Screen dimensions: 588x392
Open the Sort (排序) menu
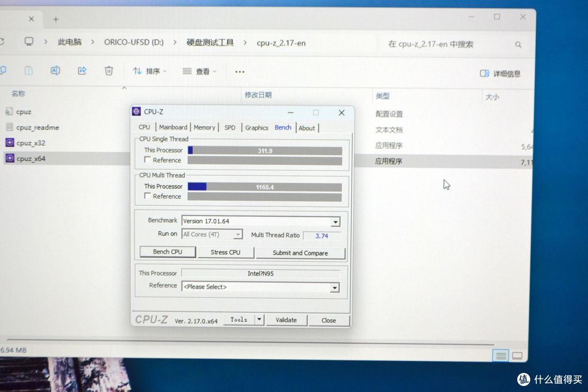(x=149, y=71)
